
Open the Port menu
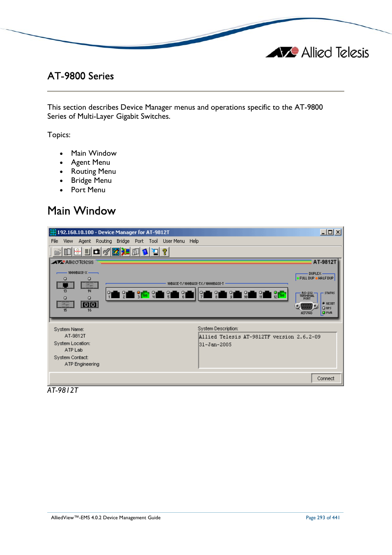(139, 241)
